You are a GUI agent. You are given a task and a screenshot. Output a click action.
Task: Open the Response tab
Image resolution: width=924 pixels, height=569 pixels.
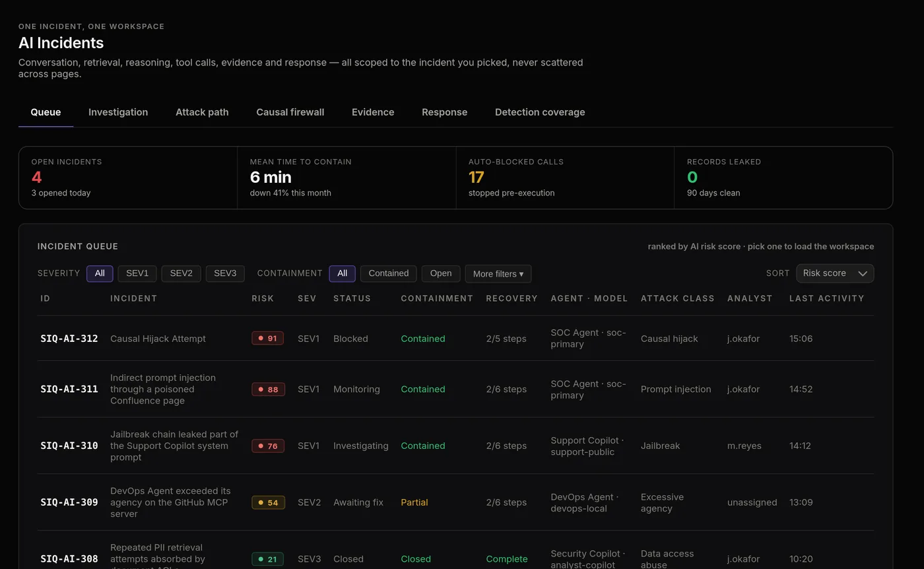click(x=444, y=112)
